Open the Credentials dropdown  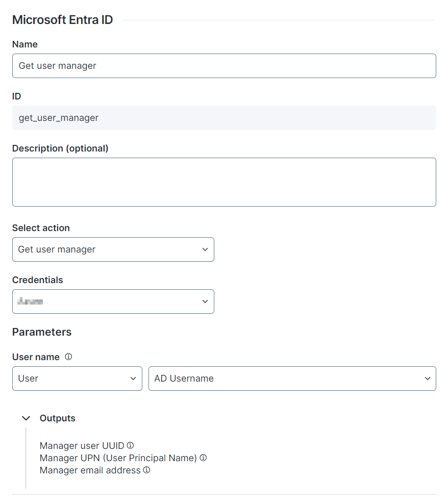click(113, 301)
